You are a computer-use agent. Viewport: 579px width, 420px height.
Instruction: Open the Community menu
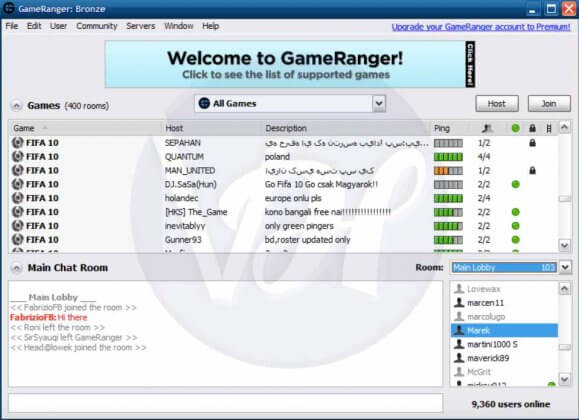(97, 26)
